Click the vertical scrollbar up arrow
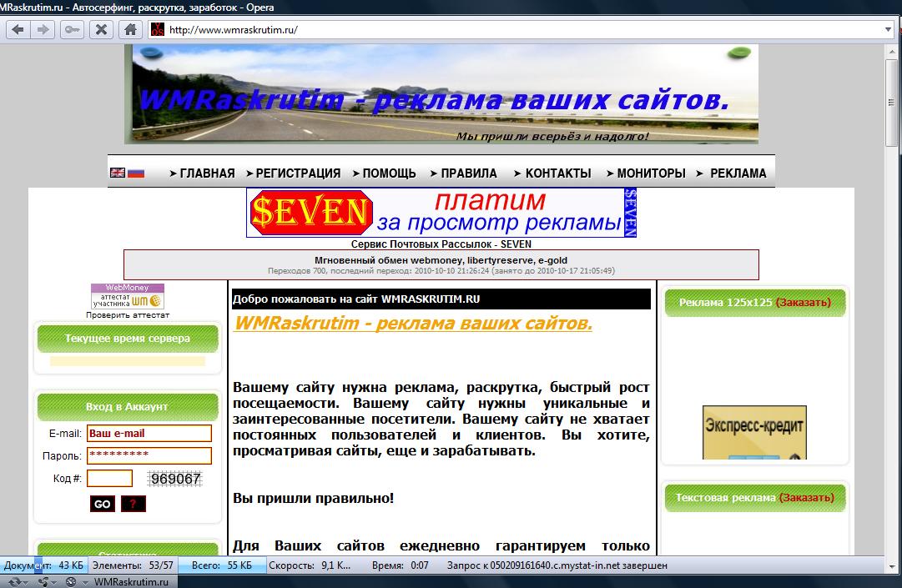902x588 pixels. (892, 51)
